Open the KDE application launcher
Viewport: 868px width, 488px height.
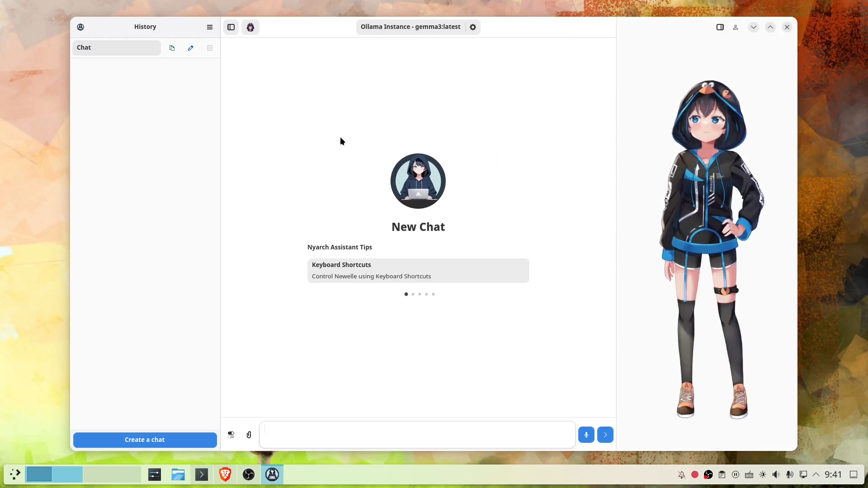coord(15,474)
